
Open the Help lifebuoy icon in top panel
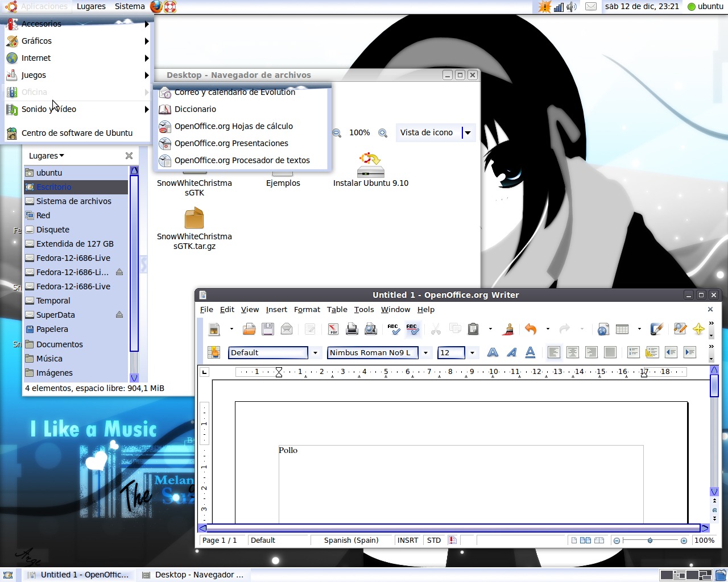tap(170, 6)
